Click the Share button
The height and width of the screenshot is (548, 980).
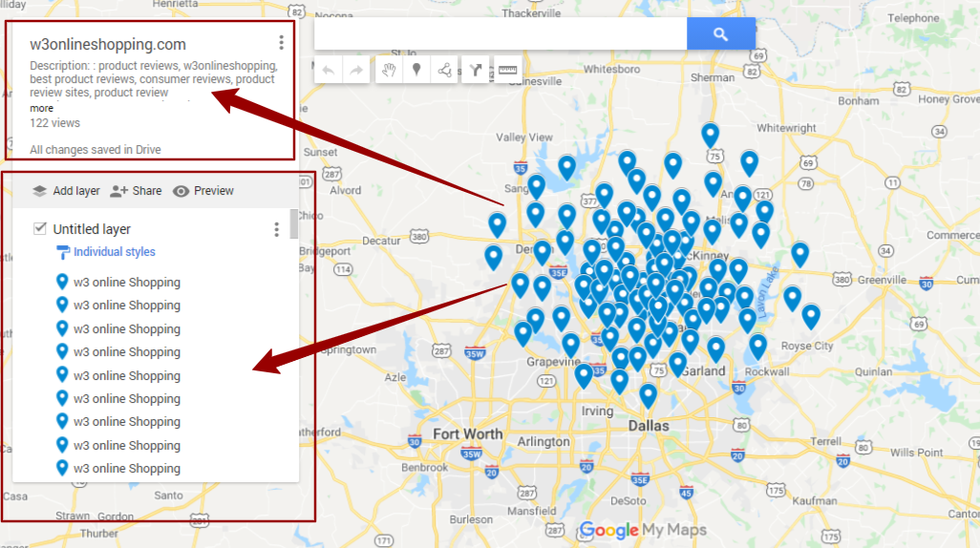136,191
